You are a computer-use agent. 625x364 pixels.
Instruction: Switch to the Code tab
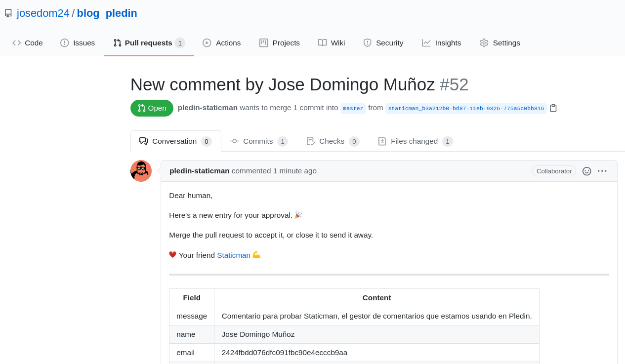click(28, 43)
